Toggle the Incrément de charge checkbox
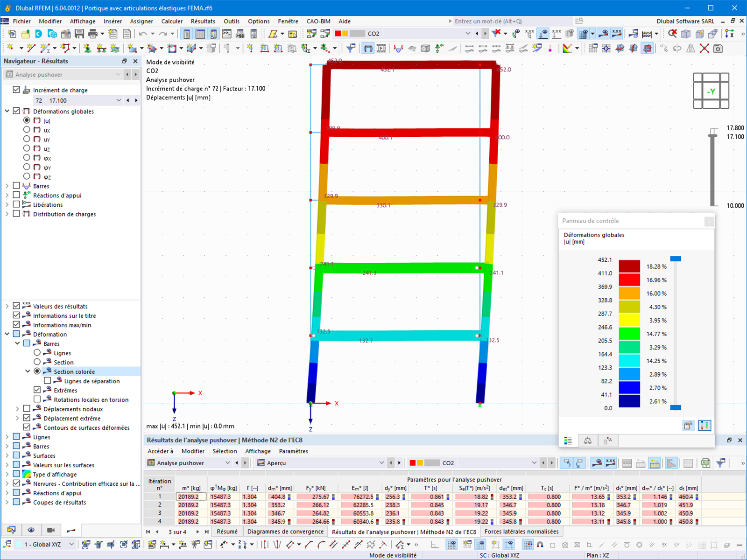The image size is (747, 560). tap(16, 90)
